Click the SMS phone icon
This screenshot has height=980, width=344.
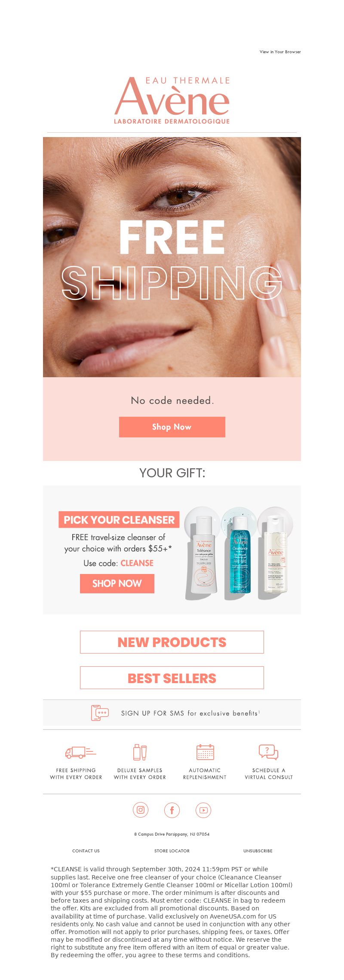[100, 713]
